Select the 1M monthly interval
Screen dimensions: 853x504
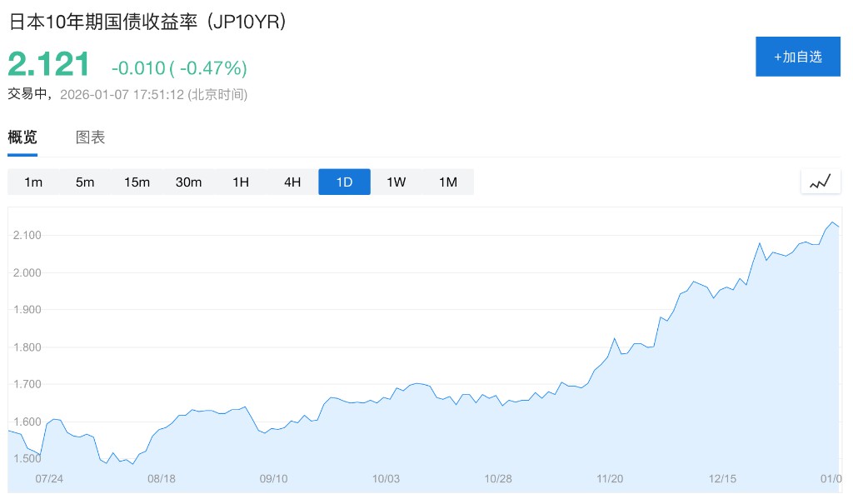[448, 182]
